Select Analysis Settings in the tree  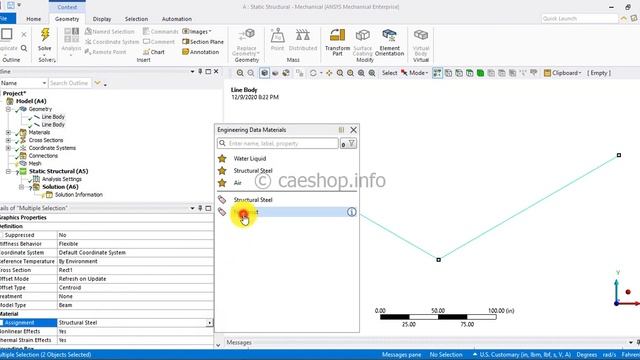62,179
